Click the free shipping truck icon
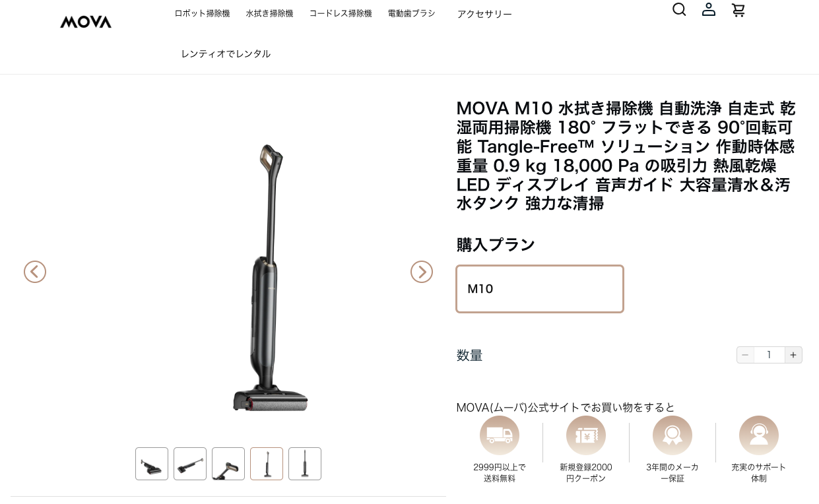 500,435
